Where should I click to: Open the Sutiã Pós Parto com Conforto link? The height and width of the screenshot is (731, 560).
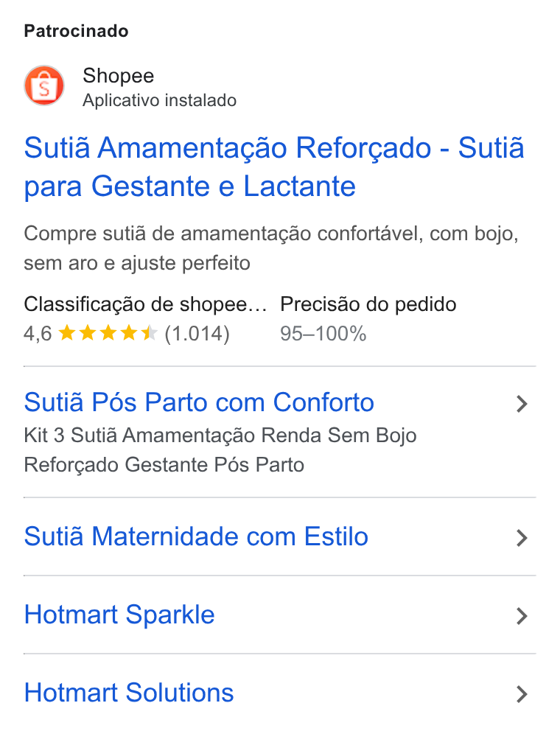(x=199, y=402)
